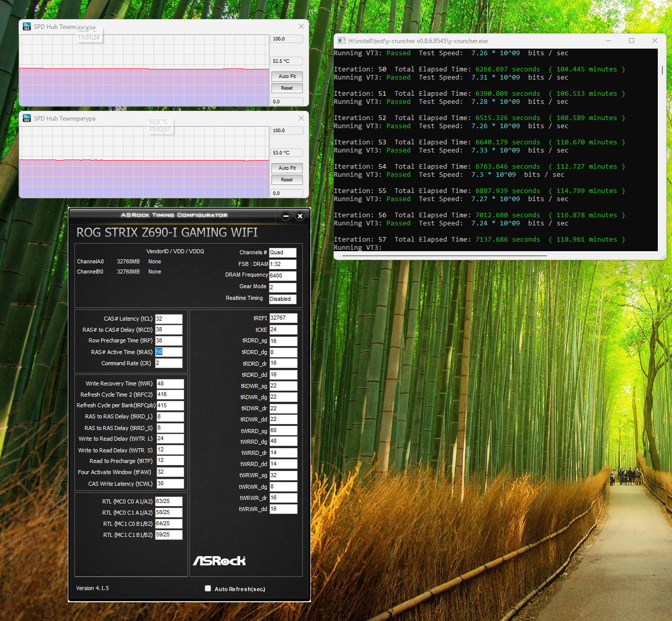Viewport: 672px width, 621px height.
Task: Click the tCKE value field
Action: (283, 330)
